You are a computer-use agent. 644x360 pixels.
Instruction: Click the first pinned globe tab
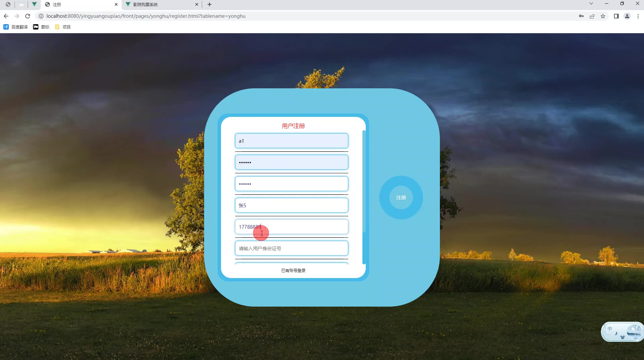coord(8,4)
